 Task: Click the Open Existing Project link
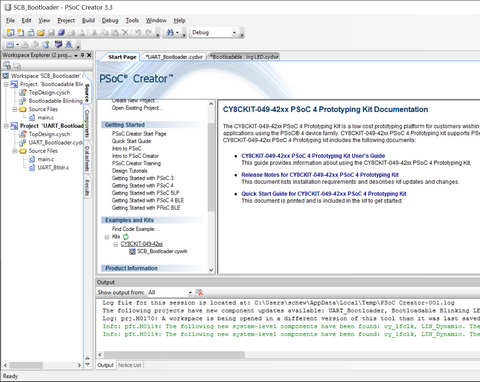click(x=137, y=108)
